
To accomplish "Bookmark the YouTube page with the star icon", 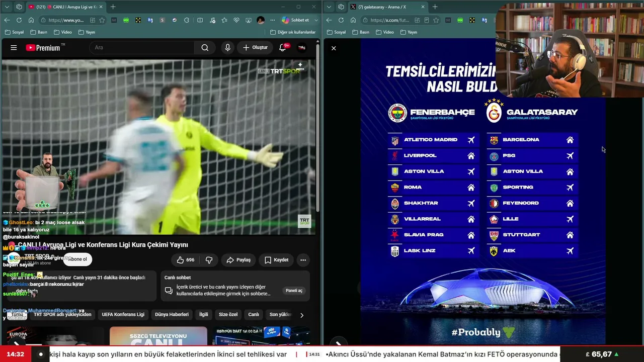I will click(x=102, y=20).
